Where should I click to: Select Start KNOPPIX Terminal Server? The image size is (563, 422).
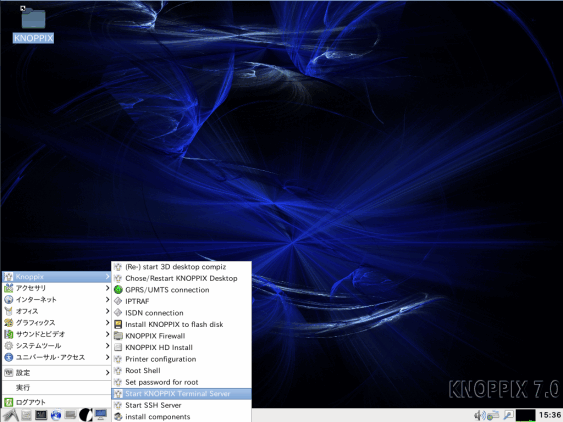point(181,394)
